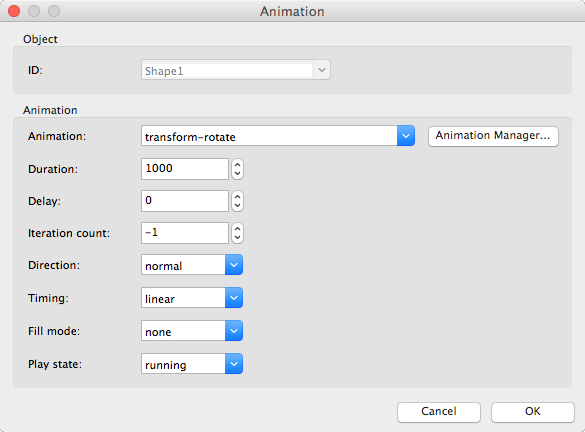Open the Fill mode dropdown set to none
This screenshot has width=585, height=432.
coord(192,331)
